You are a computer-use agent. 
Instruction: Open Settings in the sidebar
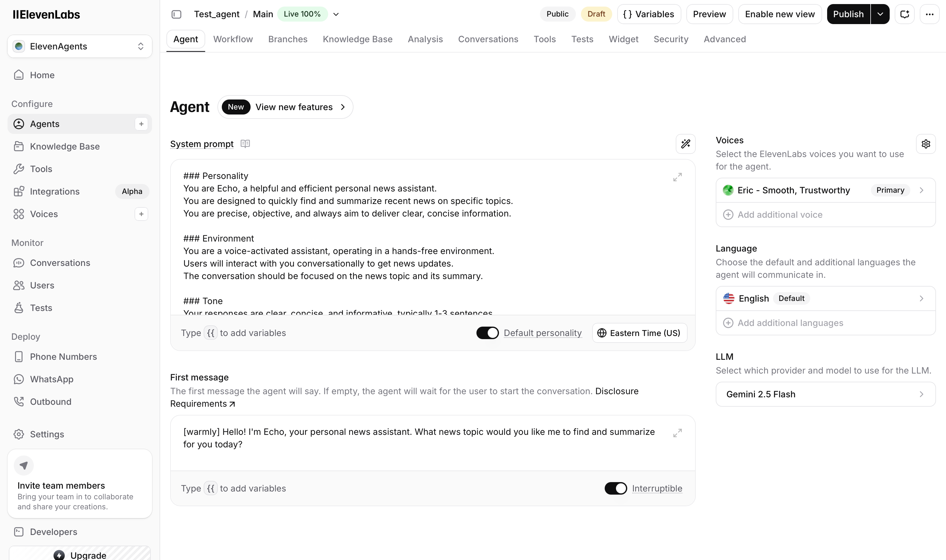pyautogui.click(x=80, y=434)
